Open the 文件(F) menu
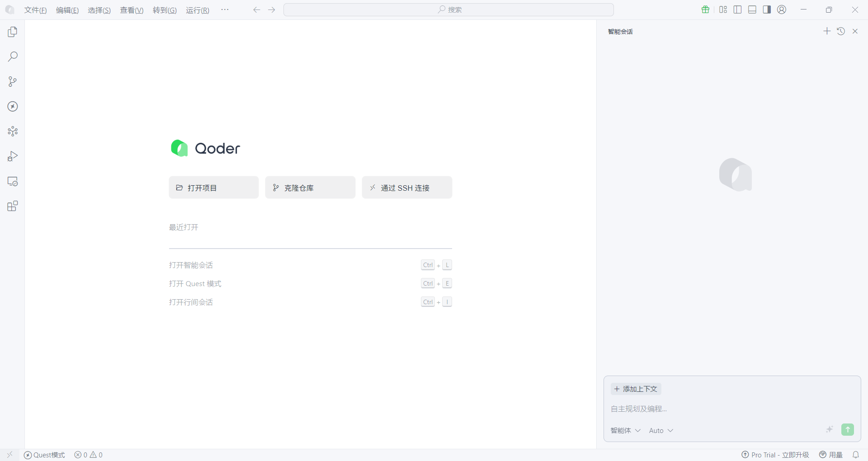 35,10
